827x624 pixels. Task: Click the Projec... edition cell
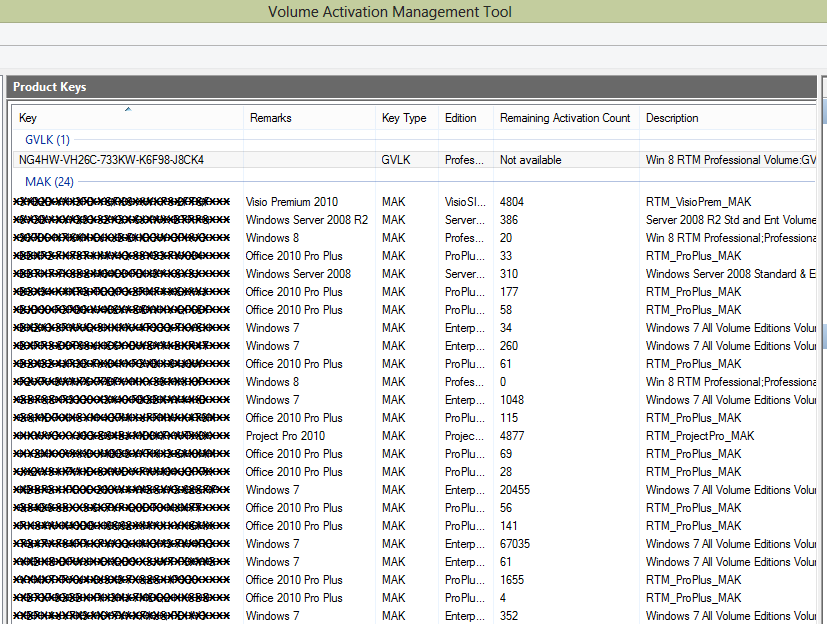[464, 436]
